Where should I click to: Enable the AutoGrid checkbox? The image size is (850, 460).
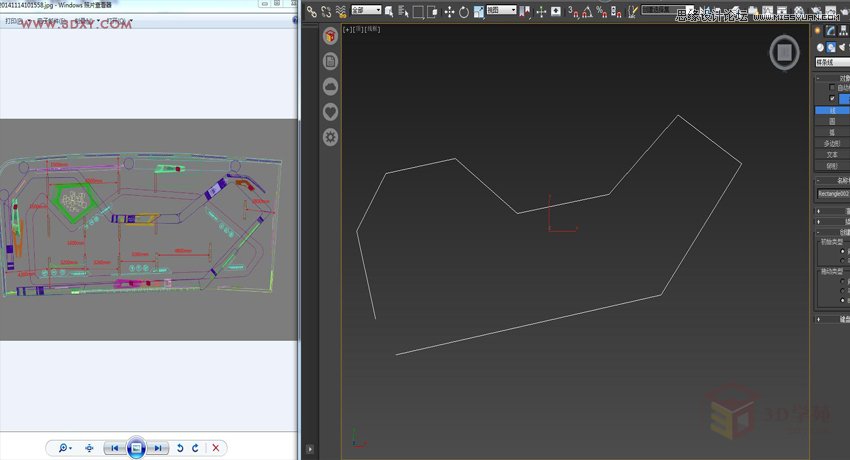832,87
